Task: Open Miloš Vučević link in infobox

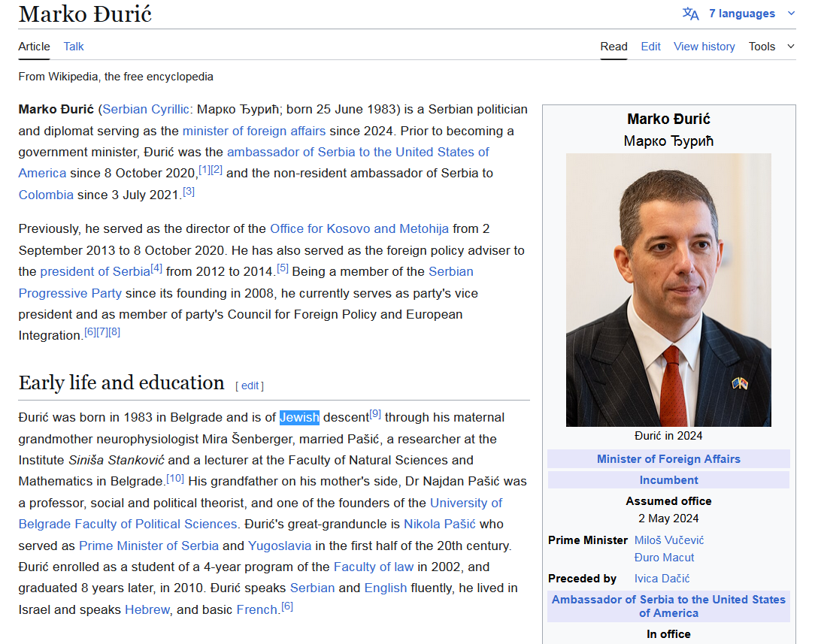Action: (669, 540)
